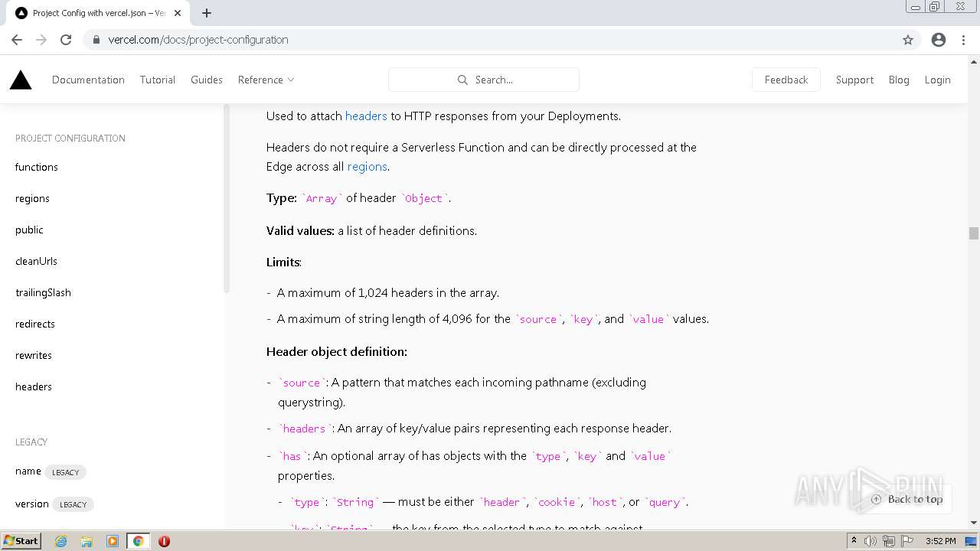Select regions in sidebar

click(x=32, y=198)
